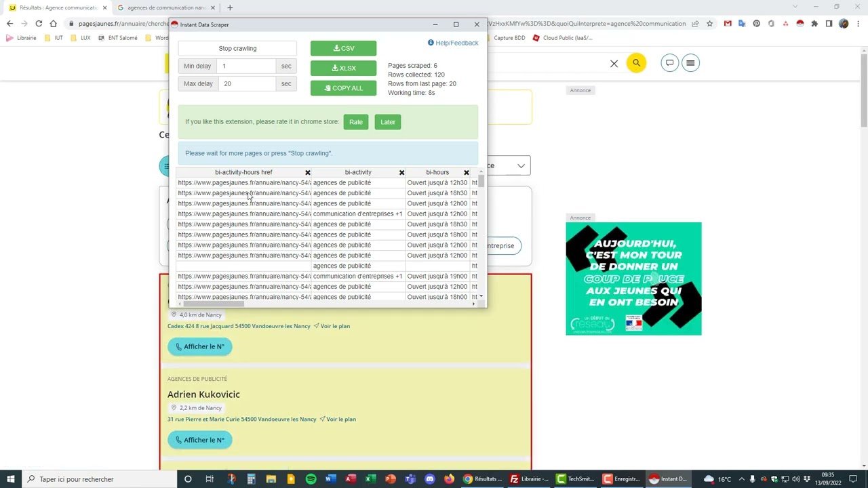Select 'communication d'entreprises +1' cell with 12h00

coord(358,214)
